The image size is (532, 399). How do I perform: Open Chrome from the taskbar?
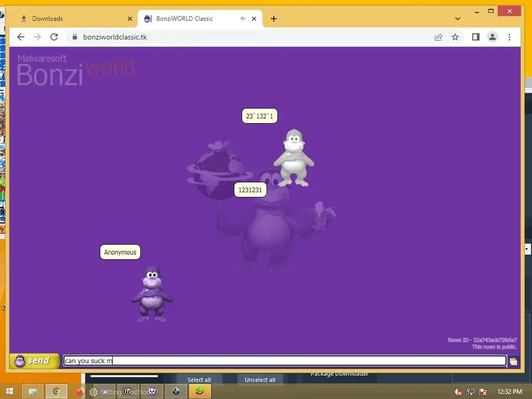click(56, 392)
